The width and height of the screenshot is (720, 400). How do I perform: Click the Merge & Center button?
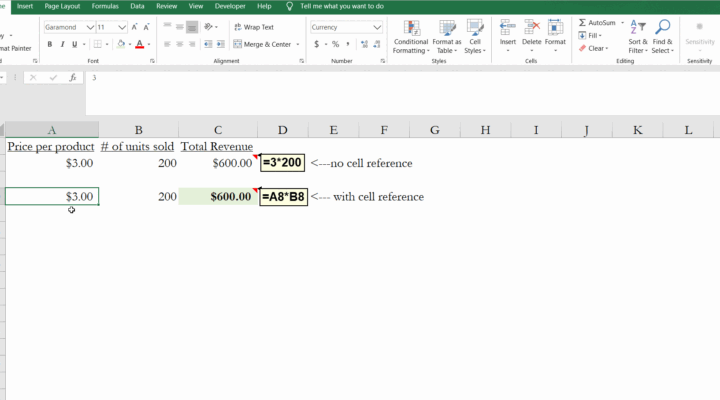[262, 44]
